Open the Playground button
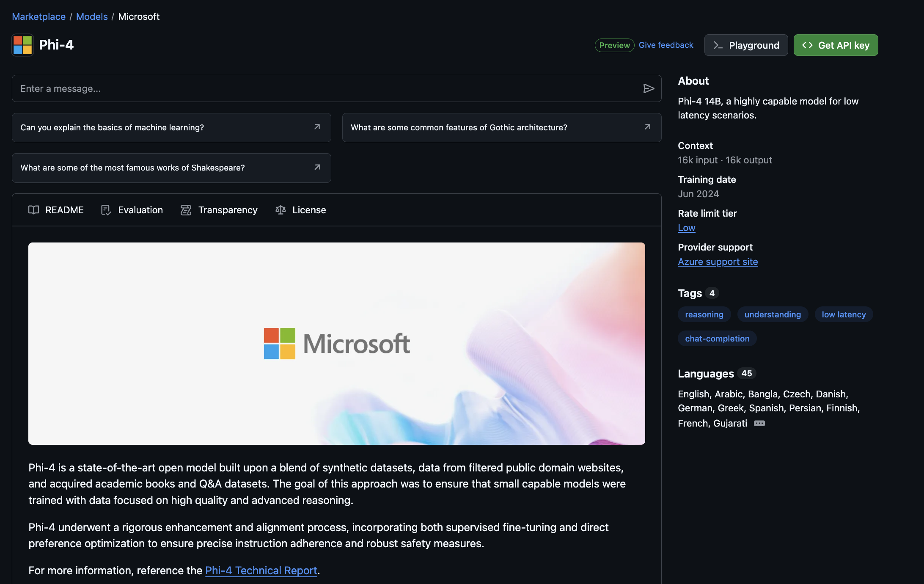Image resolution: width=924 pixels, height=584 pixels. click(746, 45)
